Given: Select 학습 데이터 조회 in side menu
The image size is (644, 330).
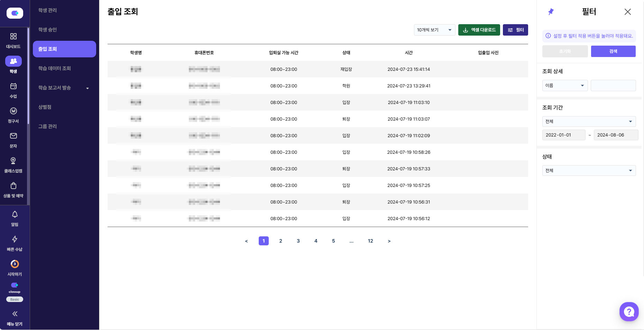Looking at the screenshot, I should coord(55,68).
